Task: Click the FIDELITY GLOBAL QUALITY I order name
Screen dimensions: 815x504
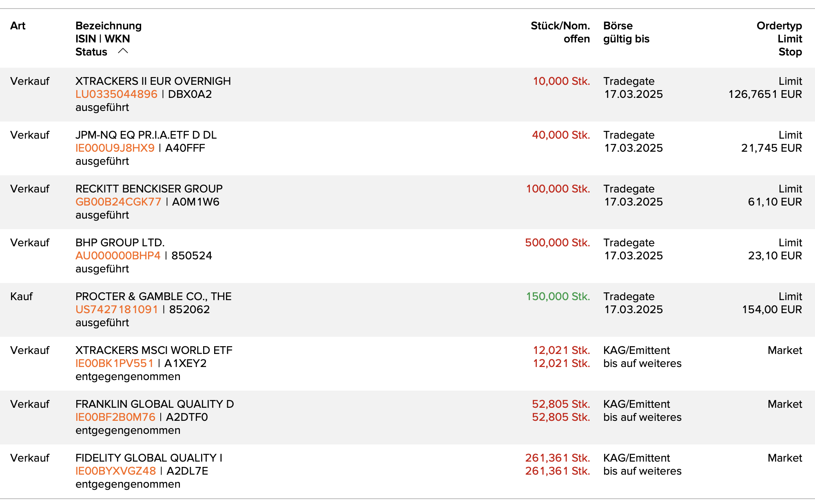Action: (x=148, y=458)
